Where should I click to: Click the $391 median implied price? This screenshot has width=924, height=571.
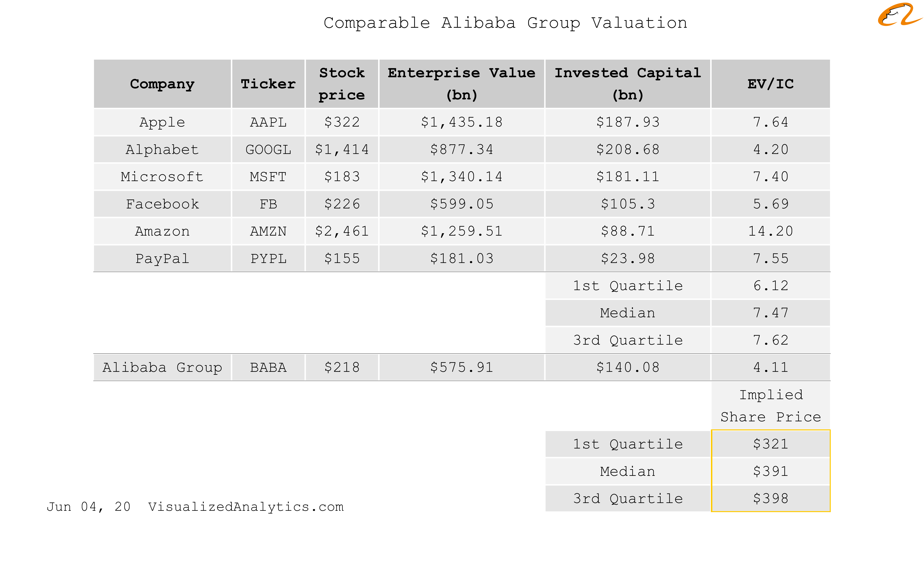771,471
